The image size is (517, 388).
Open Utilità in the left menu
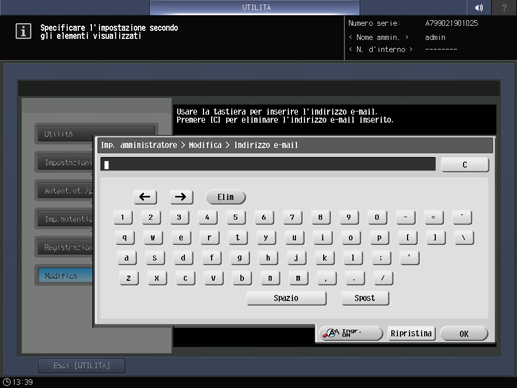[96, 134]
